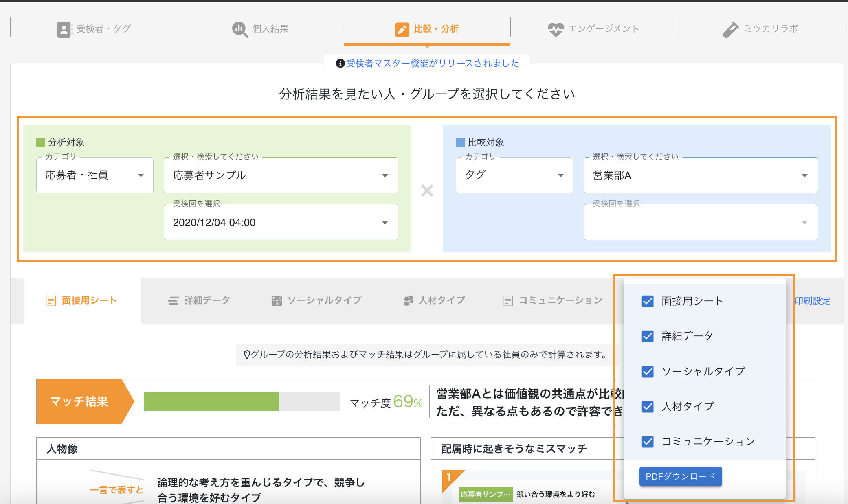848x504 pixels.
Task: Open the 受検者マスター機能がリリースされました link
Action: point(432,64)
